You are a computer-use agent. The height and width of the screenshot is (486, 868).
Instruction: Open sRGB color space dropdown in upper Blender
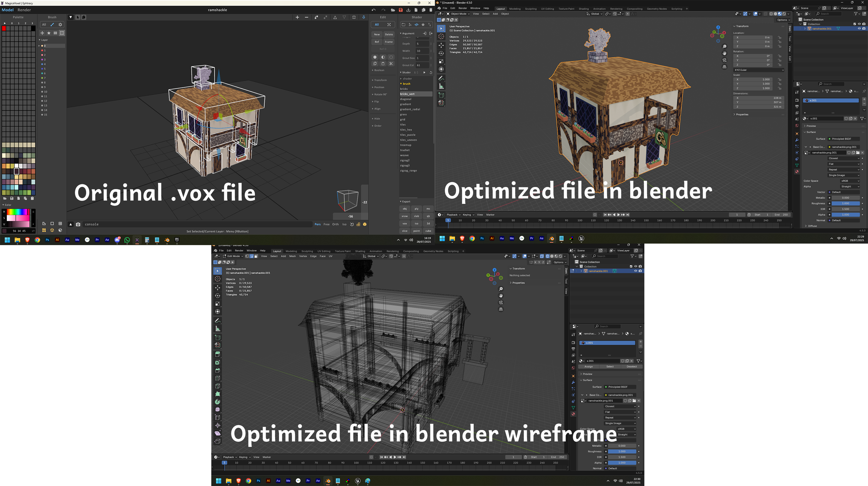pos(850,181)
